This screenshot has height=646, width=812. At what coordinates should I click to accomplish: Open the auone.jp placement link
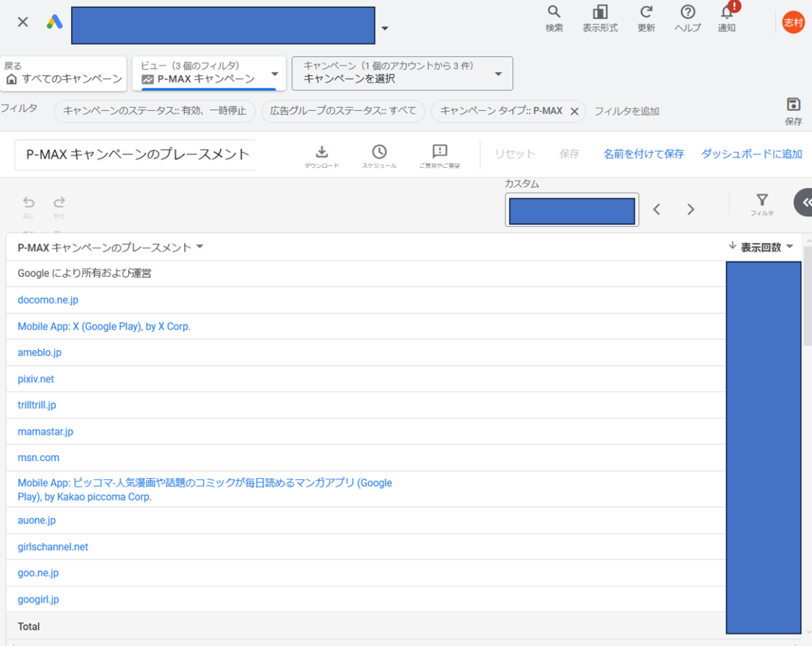click(x=37, y=521)
